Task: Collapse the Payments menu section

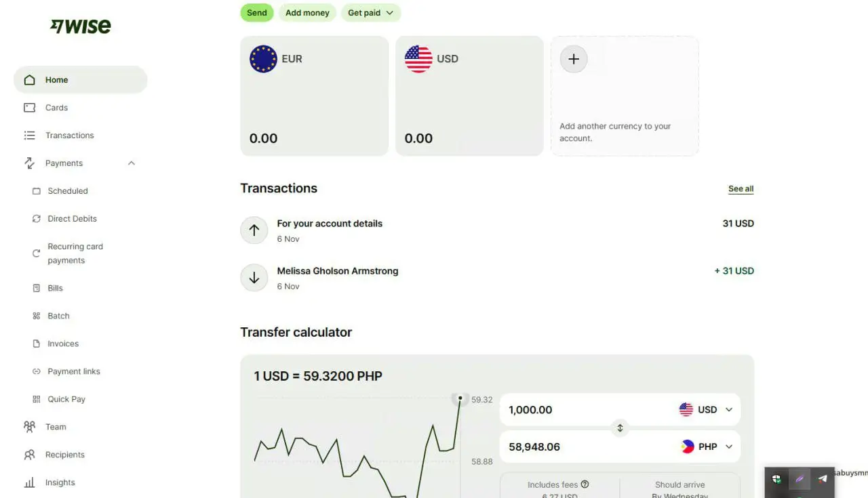Action: pyautogui.click(x=132, y=163)
